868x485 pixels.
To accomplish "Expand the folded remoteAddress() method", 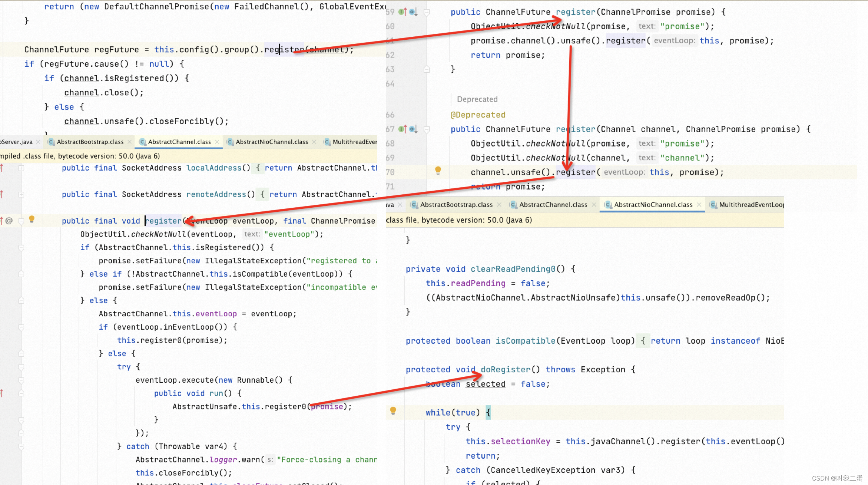I will click(x=21, y=195).
